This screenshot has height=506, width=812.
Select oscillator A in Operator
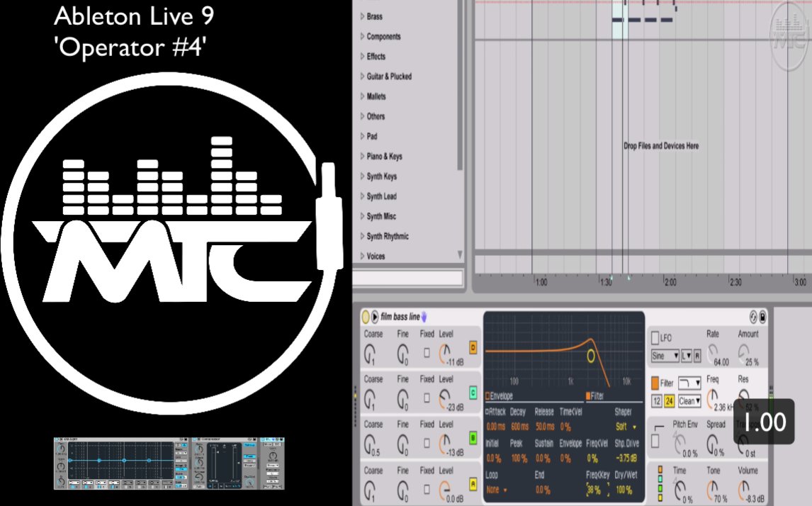pyautogui.click(x=473, y=485)
